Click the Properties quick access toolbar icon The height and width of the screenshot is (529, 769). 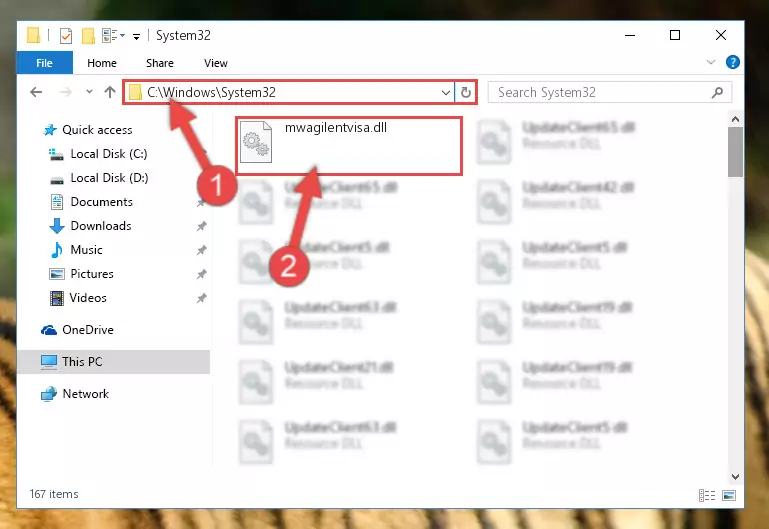pyautogui.click(x=66, y=36)
